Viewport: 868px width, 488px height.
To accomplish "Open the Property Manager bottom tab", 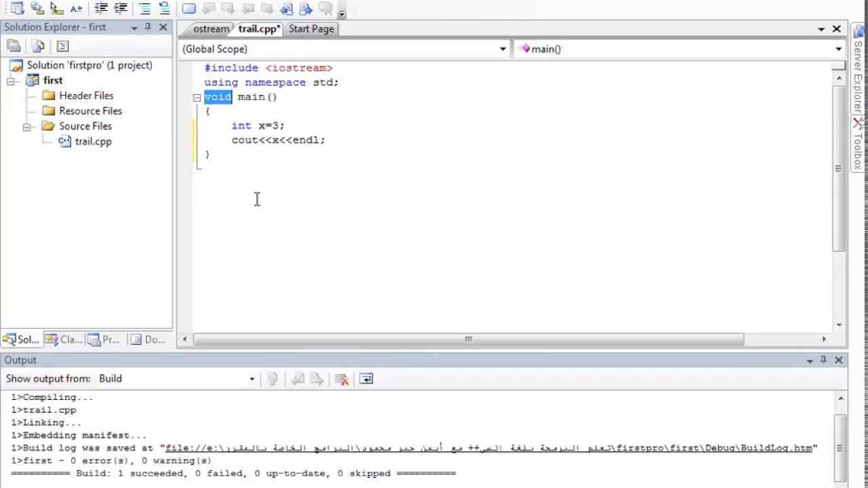I will click(104, 340).
